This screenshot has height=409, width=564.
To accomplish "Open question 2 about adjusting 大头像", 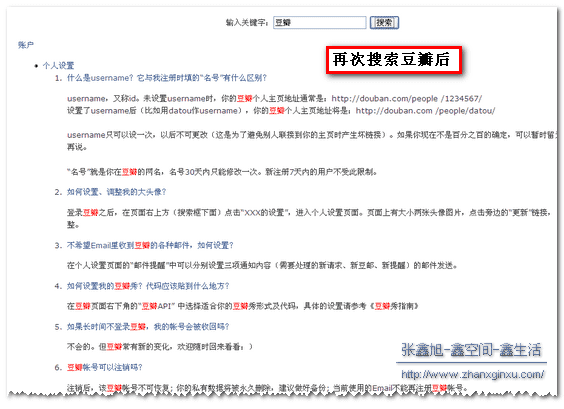I will pyautogui.click(x=117, y=192).
